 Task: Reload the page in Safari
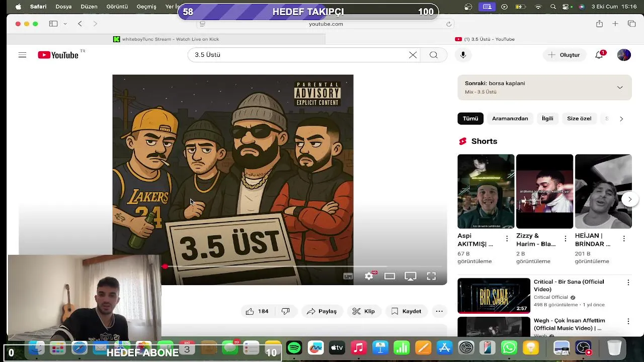[x=449, y=24]
